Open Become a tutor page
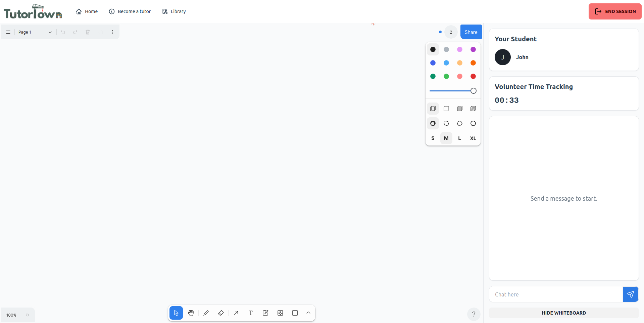The width and height of the screenshot is (644, 323). (130, 11)
